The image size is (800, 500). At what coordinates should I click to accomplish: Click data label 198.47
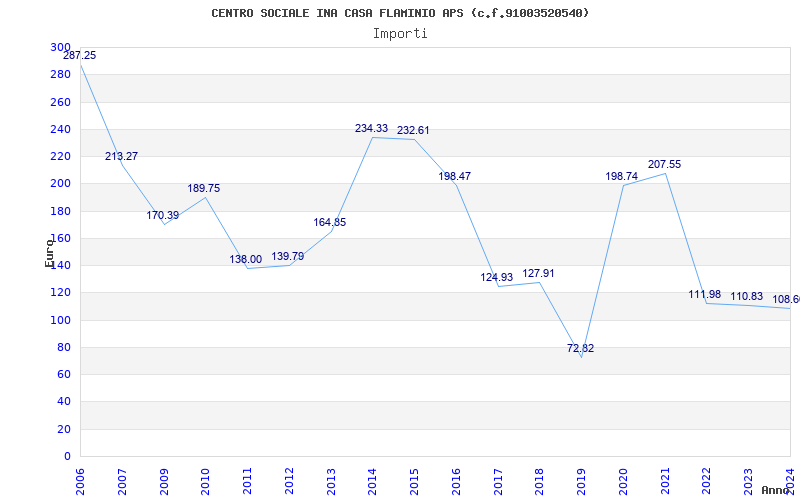pos(455,177)
